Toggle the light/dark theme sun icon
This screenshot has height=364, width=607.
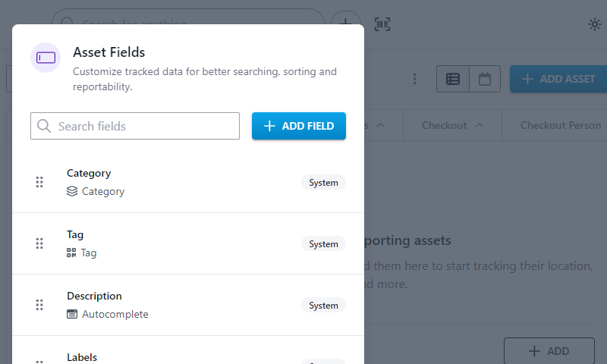(x=594, y=24)
